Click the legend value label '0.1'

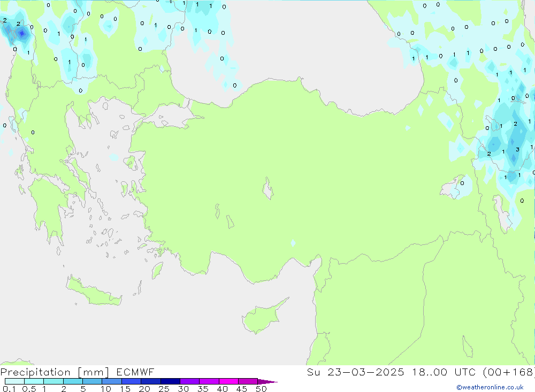(9, 389)
